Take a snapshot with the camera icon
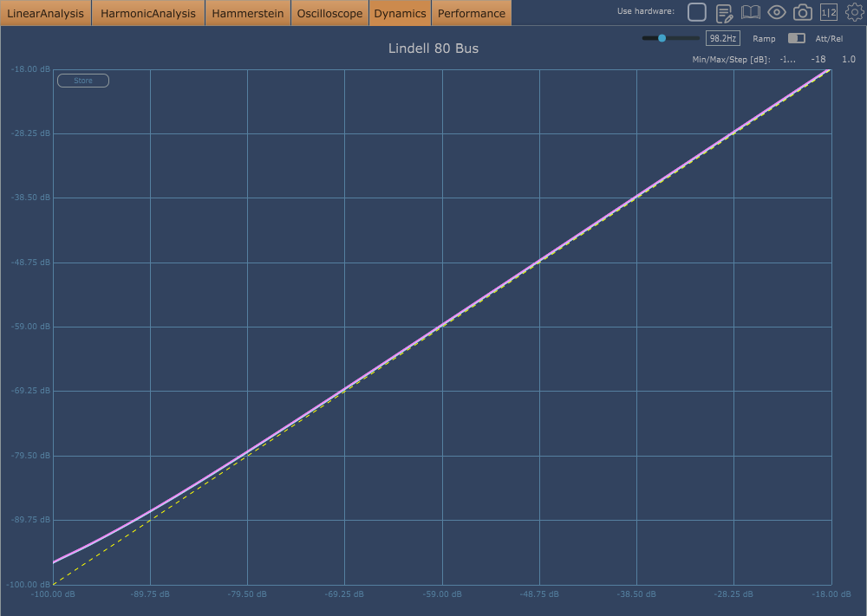Image resolution: width=867 pixels, height=616 pixels. pyautogui.click(x=802, y=13)
